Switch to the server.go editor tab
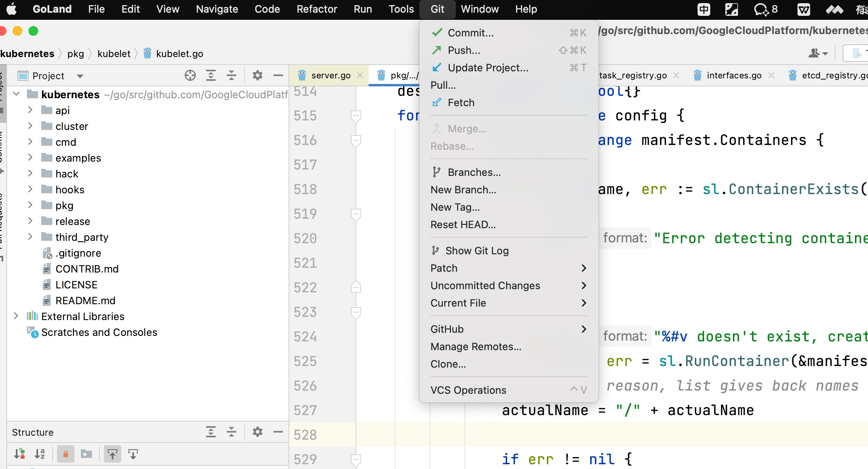This screenshot has width=868, height=469. click(x=331, y=75)
